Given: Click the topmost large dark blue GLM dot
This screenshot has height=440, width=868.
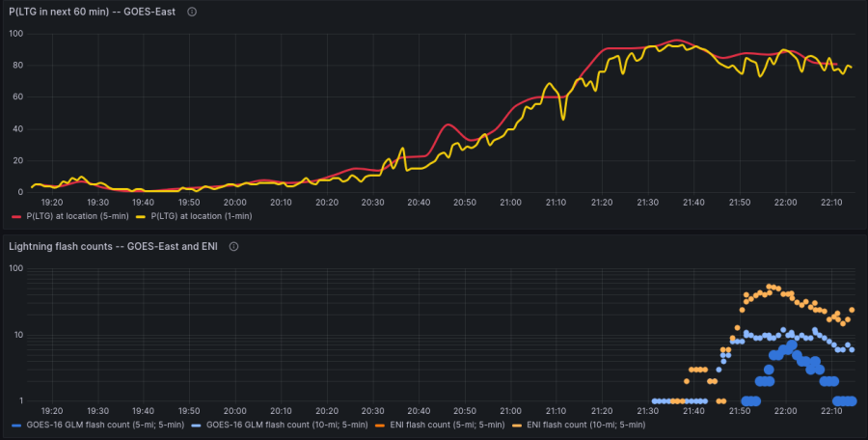Looking at the screenshot, I should point(792,344).
